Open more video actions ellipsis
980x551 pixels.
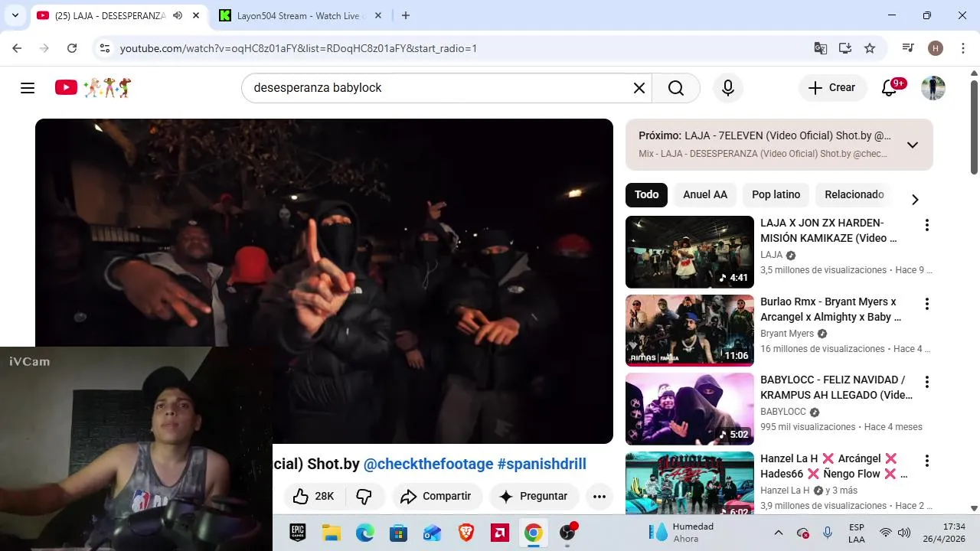(599, 496)
